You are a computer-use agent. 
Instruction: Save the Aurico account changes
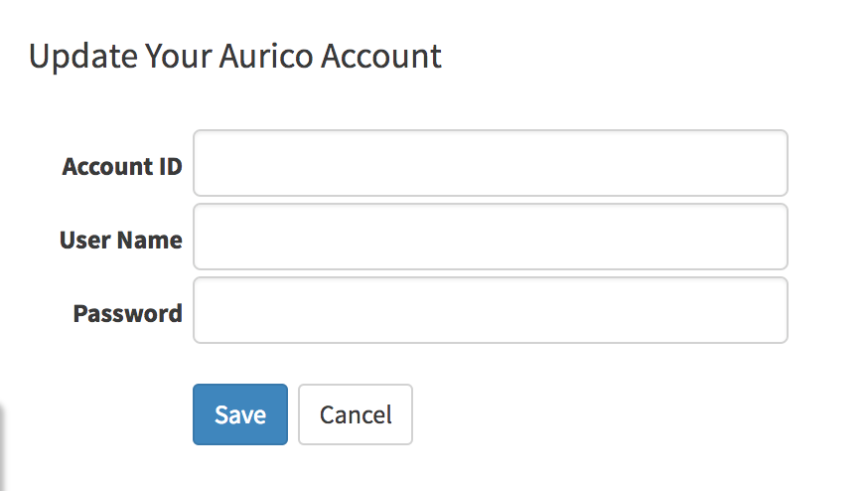point(239,414)
